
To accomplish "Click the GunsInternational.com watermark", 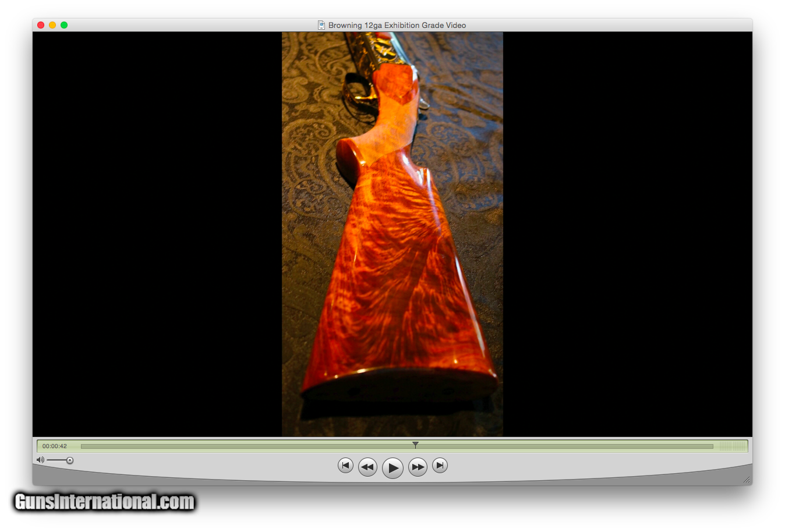I will point(105,502).
